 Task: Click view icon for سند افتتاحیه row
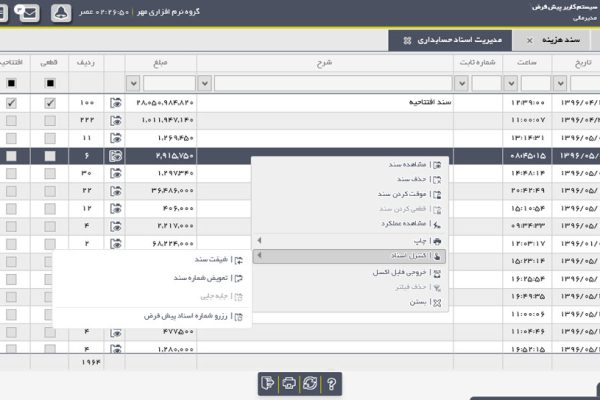(x=116, y=102)
